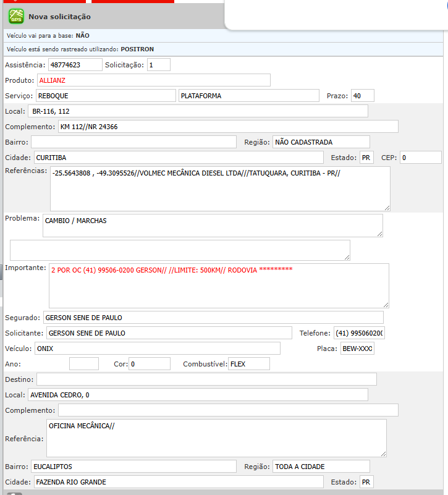
Task: Grab the Referências text area resize handle
Action: coord(387,208)
